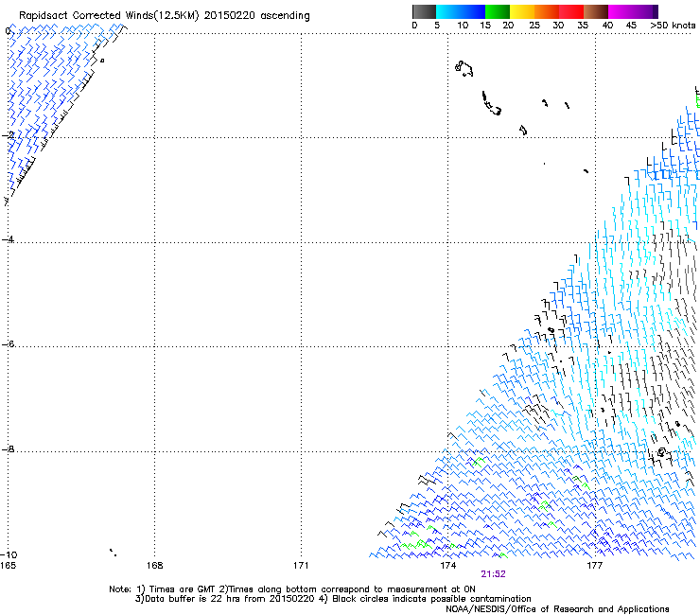This screenshot has width=700, height=615.
Task: Select the red 30-35 knots legend segment
Action: click(571, 11)
